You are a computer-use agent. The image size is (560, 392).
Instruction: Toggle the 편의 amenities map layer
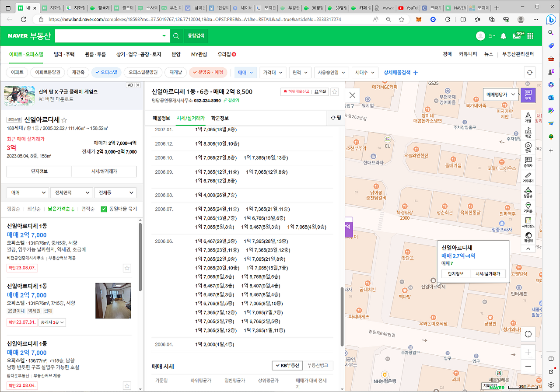point(528,147)
